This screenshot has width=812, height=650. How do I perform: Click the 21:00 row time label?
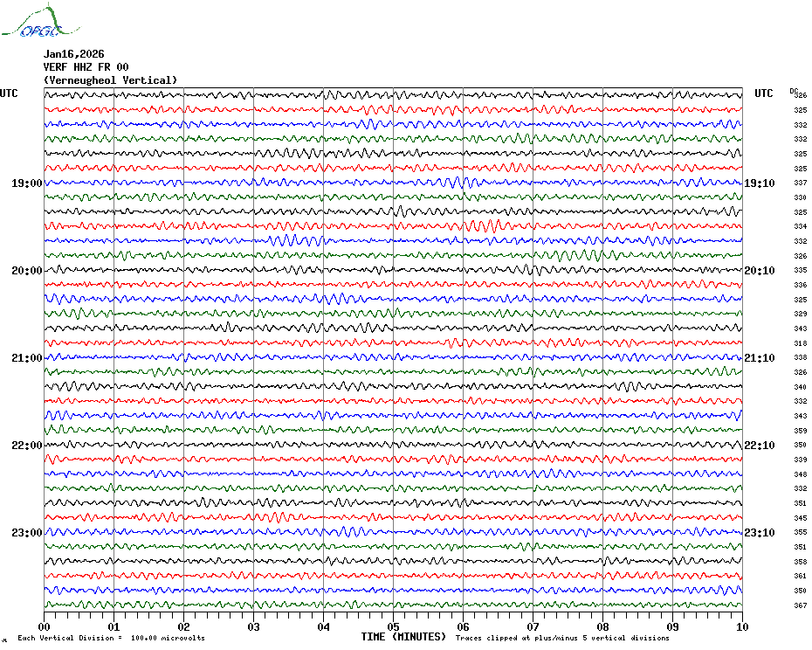27,358
